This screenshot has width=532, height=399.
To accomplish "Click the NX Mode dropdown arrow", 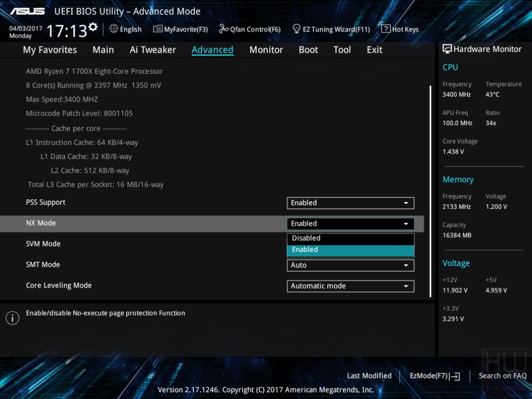I will pos(406,224).
